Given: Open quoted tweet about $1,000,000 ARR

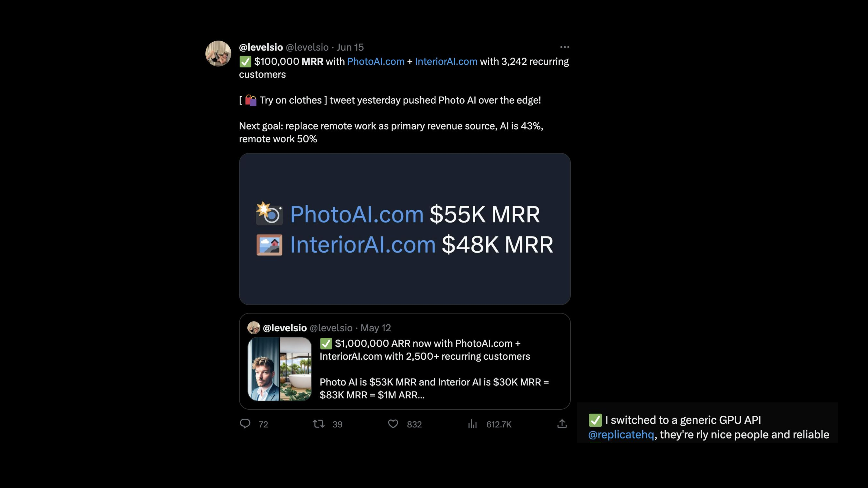Looking at the screenshot, I should click(405, 361).
